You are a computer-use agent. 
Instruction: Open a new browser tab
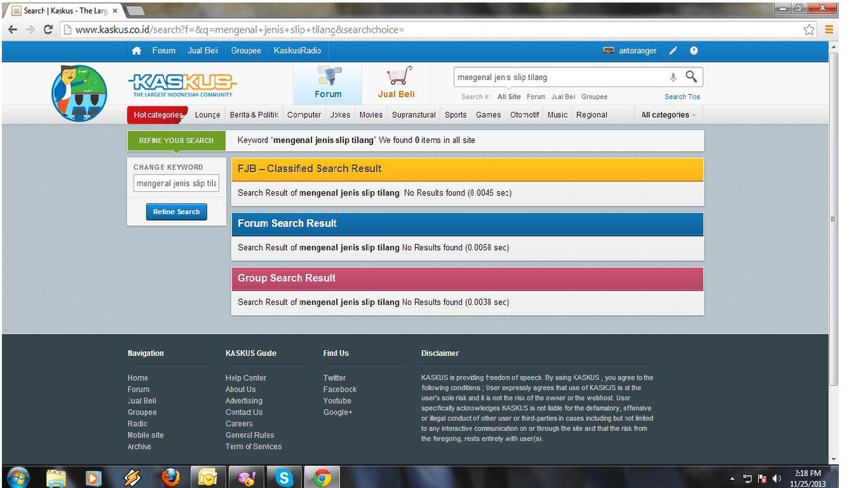(135, 11)
